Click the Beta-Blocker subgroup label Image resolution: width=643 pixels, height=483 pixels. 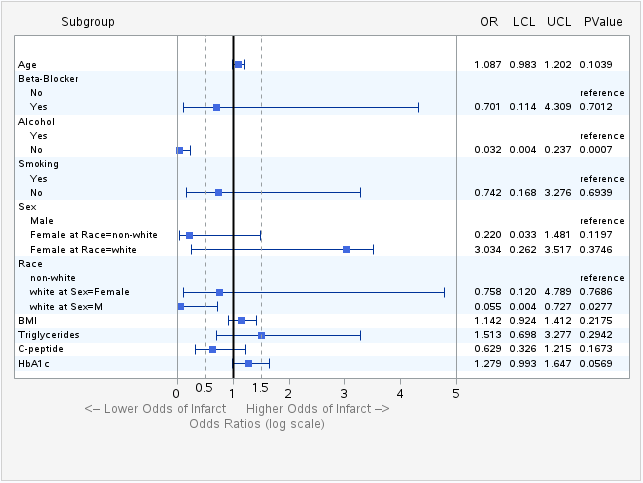coord(49,78)
